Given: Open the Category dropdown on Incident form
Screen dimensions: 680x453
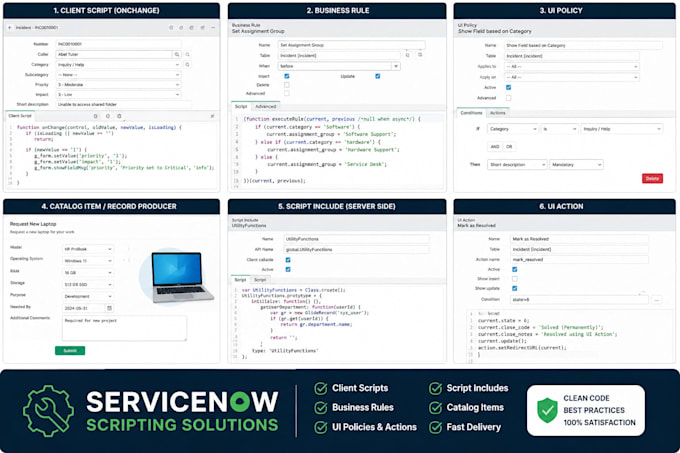Looking at the screenshot, I should tap(118, 65).
